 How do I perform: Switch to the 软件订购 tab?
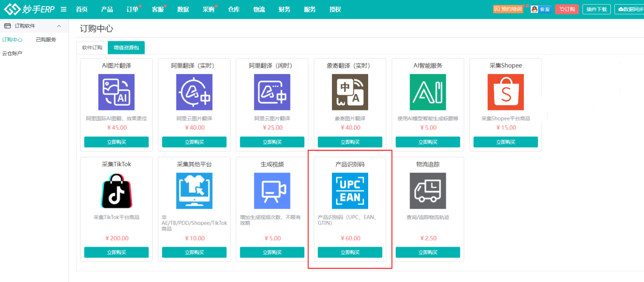click(92, 48)
